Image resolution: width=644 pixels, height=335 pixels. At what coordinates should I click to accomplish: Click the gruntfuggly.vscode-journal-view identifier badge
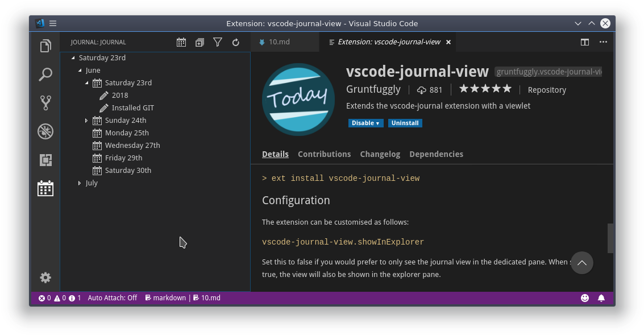click(x=549, y=72)
